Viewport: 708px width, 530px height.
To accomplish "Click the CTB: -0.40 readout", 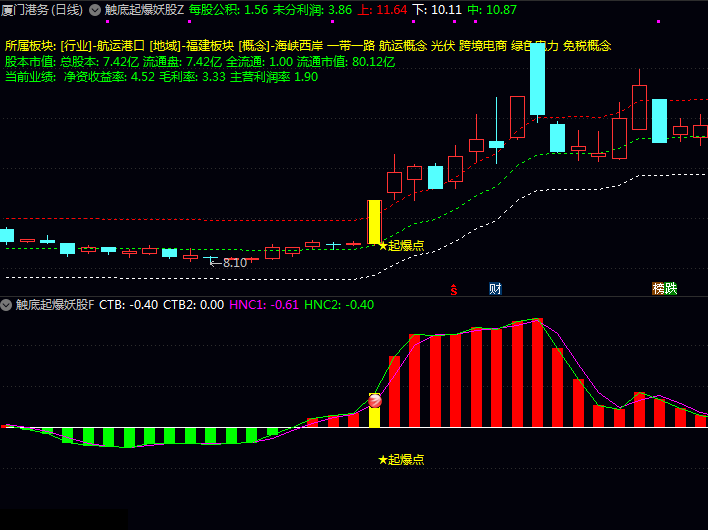I will pyautogui.click(x=129, y=305).
